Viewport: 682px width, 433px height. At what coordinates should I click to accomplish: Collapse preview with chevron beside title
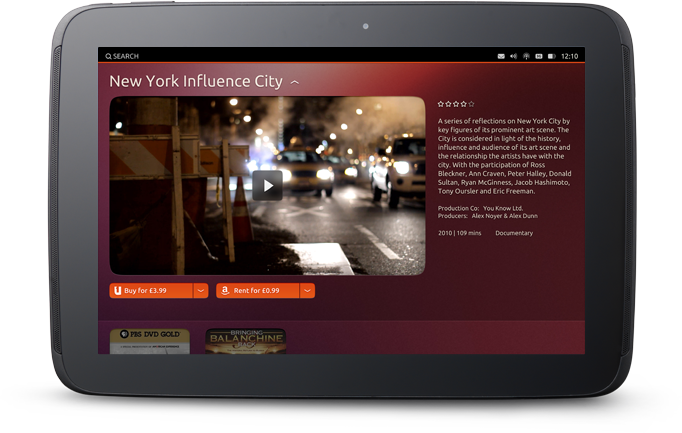(x=295, y=82)
